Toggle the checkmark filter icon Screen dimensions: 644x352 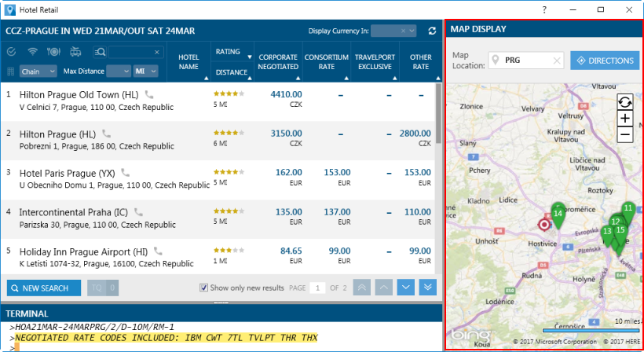point(12,52)
